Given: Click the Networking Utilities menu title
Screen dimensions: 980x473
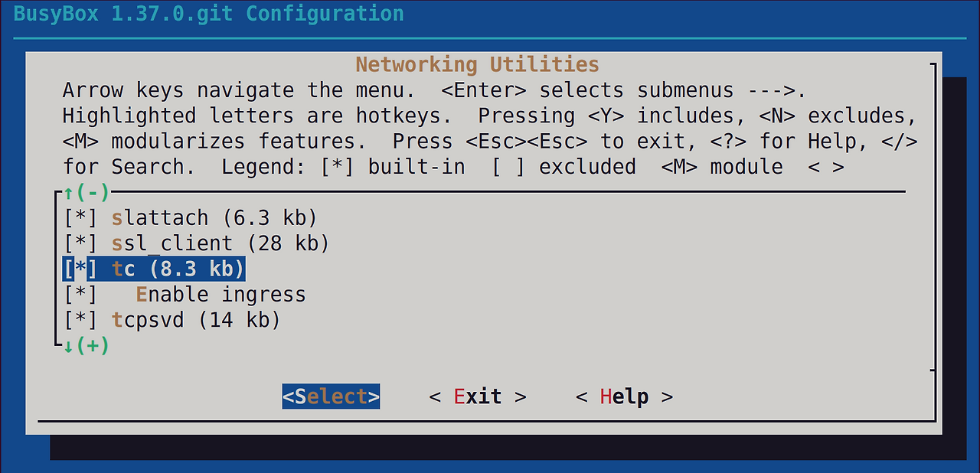Looking at the screenshot, I should (477, 64).
